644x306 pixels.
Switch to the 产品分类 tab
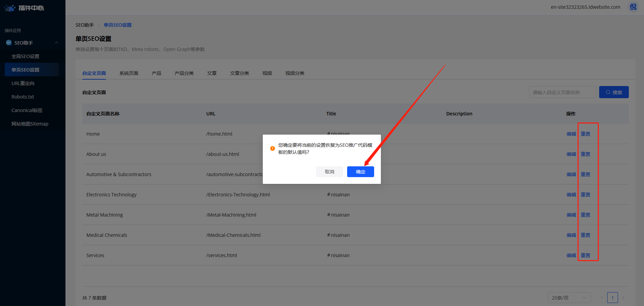[184, 73]
